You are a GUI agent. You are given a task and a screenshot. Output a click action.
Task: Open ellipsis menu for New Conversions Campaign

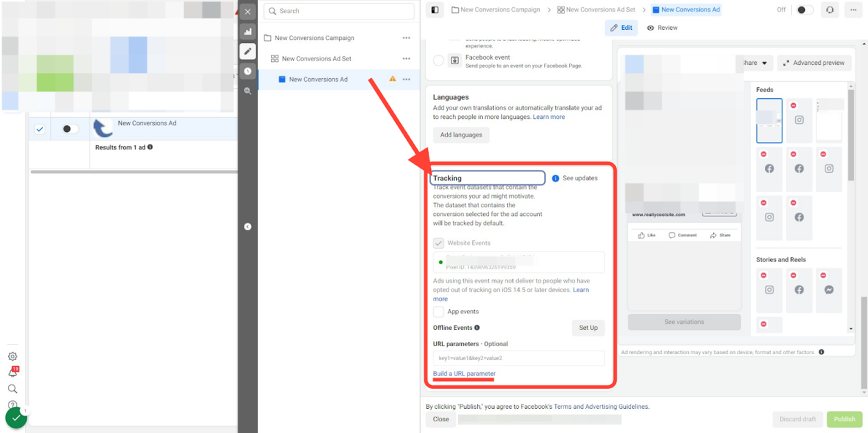[x=406, y=38]
